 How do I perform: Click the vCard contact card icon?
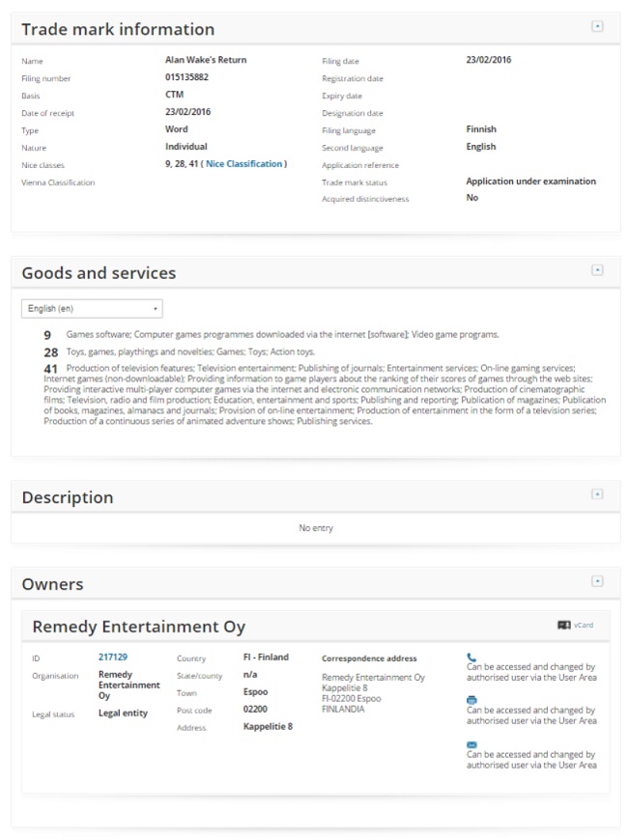coord(563,625)
